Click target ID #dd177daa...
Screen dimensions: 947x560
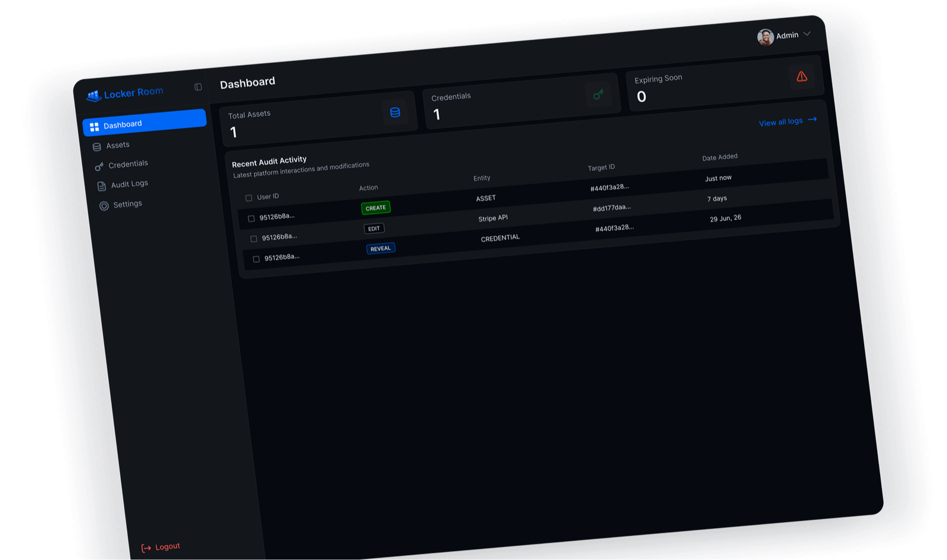pyautogui.click(x=612, y=208)
